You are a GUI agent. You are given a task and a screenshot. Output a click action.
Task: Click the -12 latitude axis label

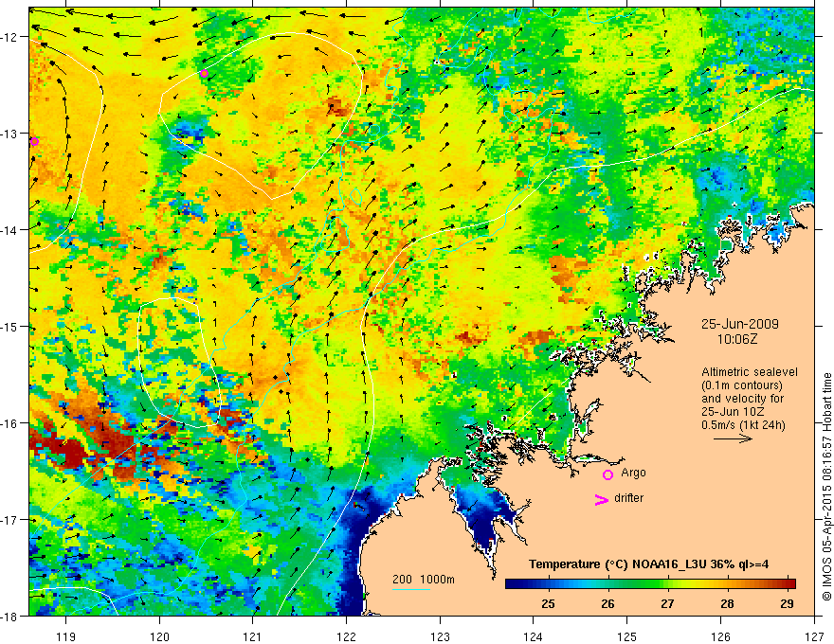(10, 37)
